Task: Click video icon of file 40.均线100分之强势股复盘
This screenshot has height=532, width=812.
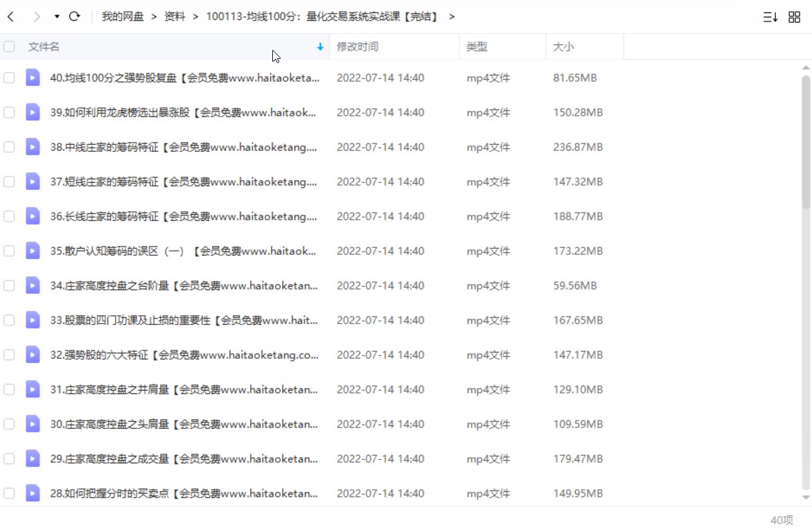Action: pyautogui.click(x=33, y=78)
